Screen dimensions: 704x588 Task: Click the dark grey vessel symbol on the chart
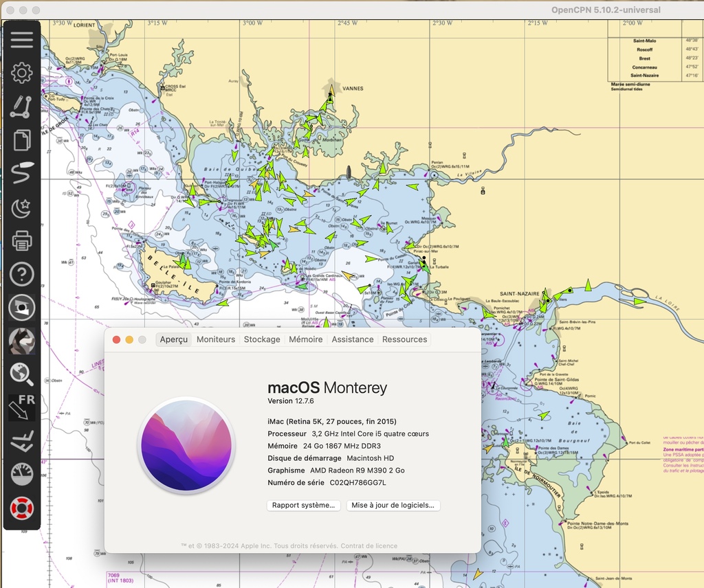click(349, 172)
